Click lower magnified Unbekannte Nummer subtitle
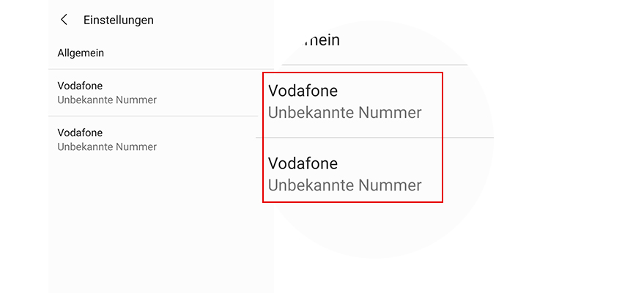Image resolution: width=644 pixels, height=293 pixels. coord(344,185)
